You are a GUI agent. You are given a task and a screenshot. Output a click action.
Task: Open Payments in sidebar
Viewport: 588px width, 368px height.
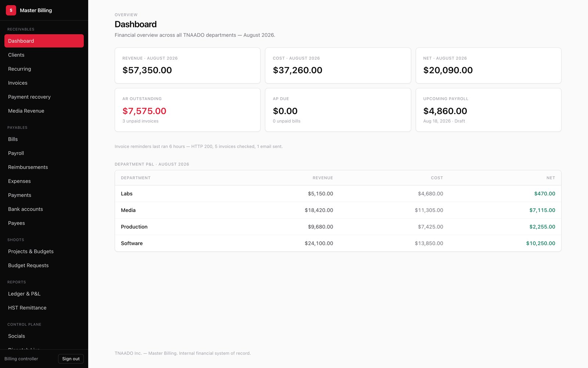tap(44, 195)
